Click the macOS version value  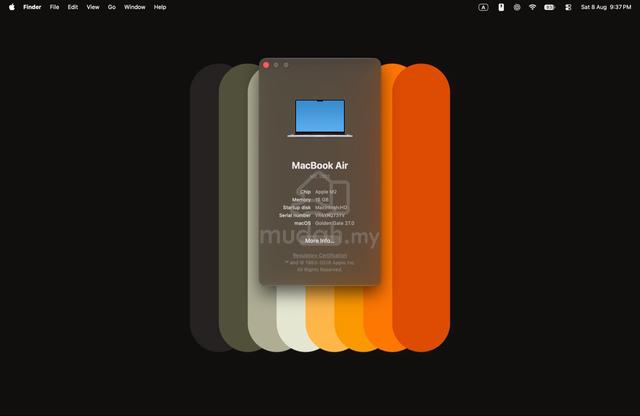334,223
